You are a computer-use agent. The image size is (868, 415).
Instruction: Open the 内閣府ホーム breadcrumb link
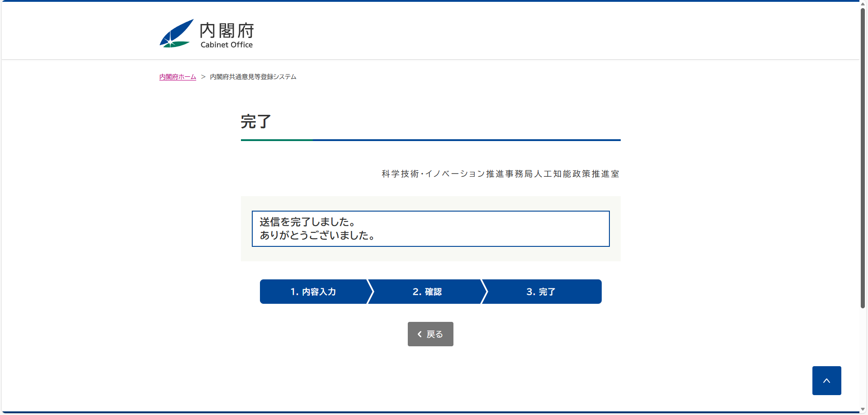click(178, 77)
